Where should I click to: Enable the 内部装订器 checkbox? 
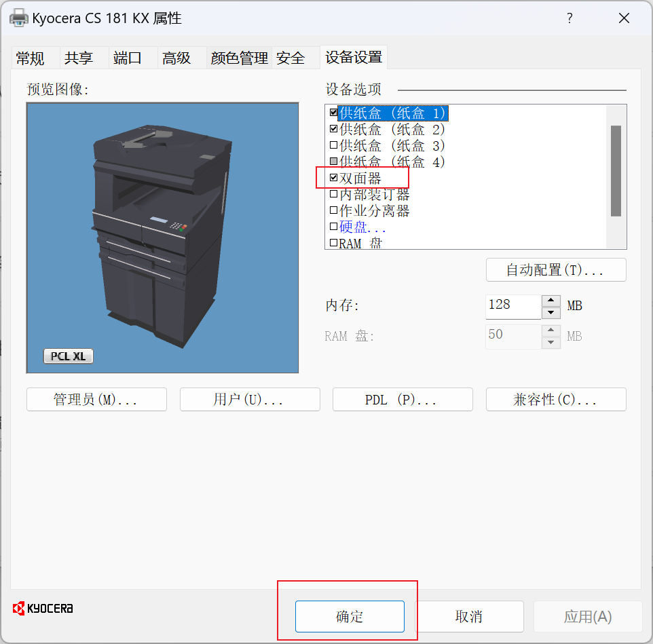point(333,194)
